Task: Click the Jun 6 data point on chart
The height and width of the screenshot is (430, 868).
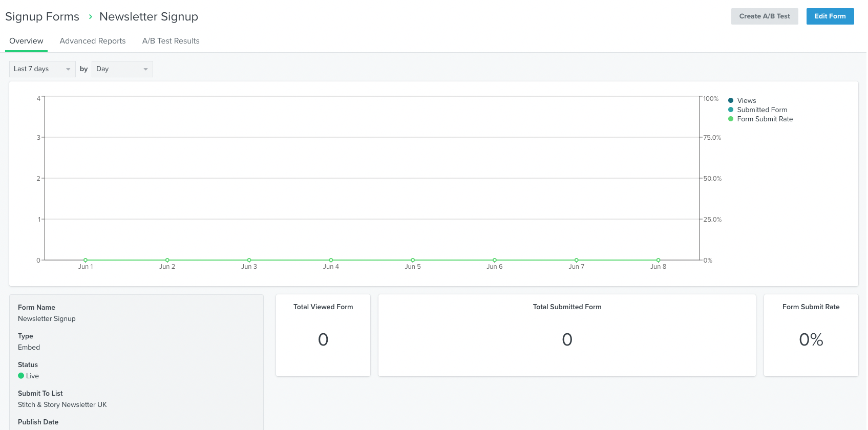Action: point(495,260)
